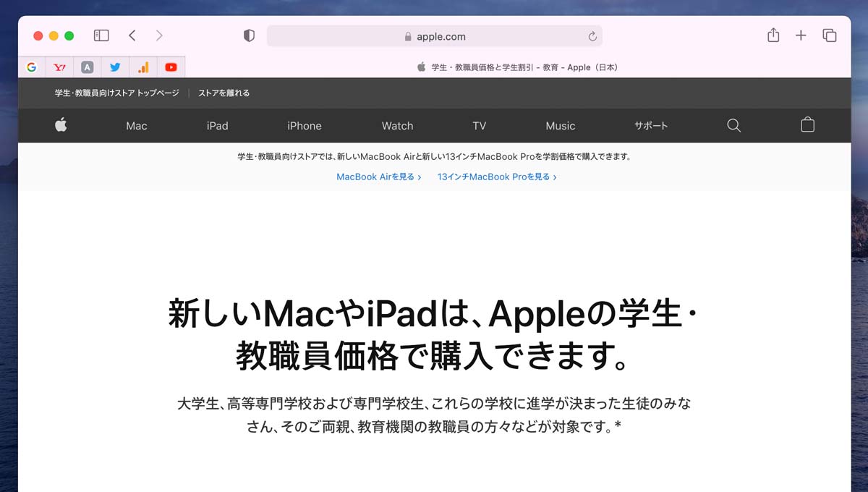
Task: Open the Google Analytics favorite
Action: pos(143,67)
